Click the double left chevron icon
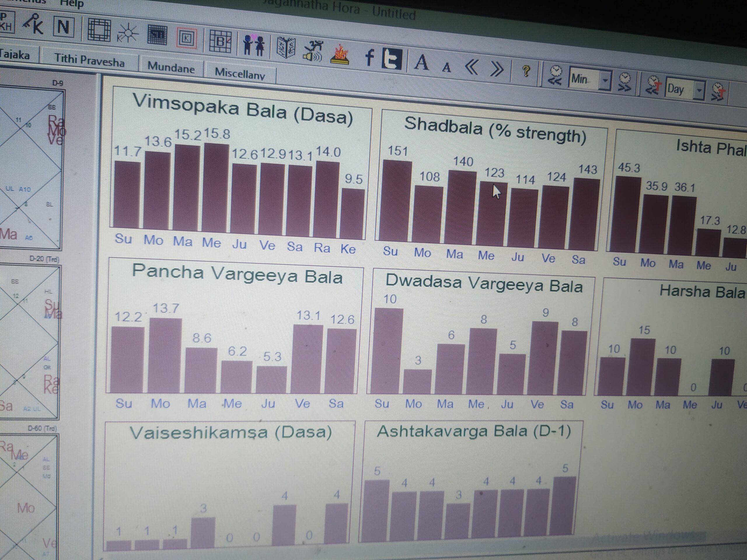747x560 pixels. tap(472, 67)
